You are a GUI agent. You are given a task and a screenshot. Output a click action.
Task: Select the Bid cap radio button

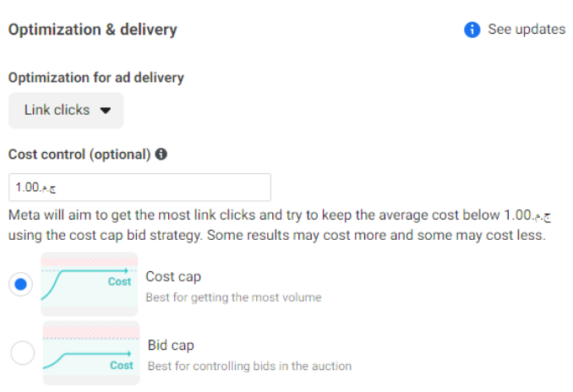coord(23,353)
